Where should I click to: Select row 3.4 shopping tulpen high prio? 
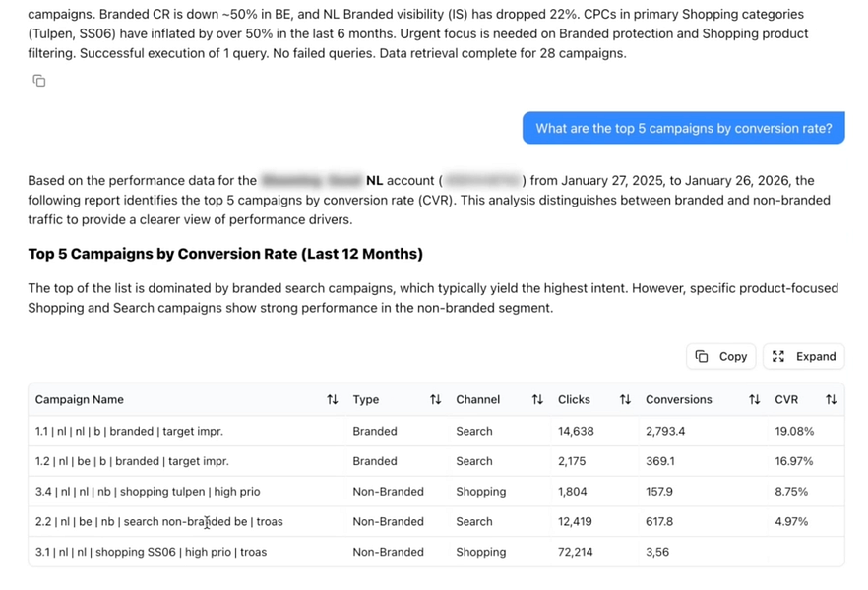click(148, 492)
